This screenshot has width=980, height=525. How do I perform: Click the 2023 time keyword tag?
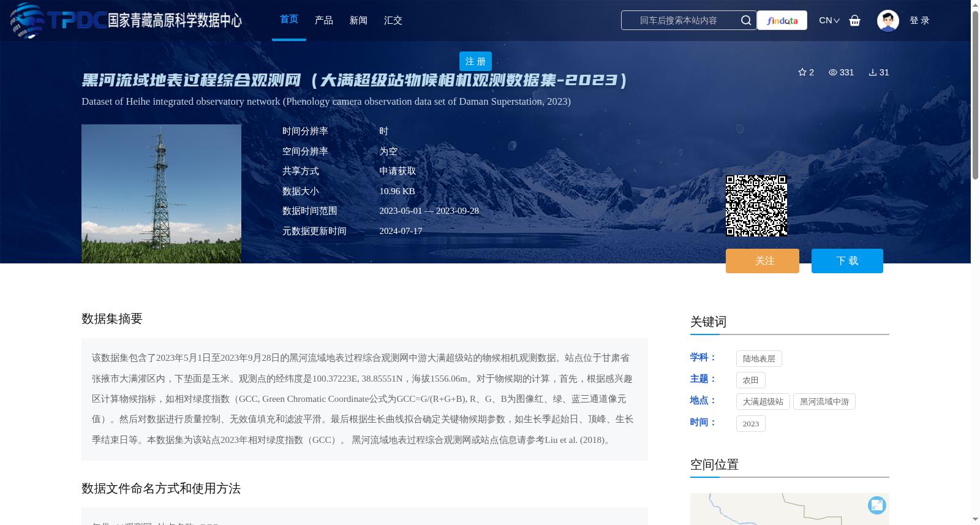[751, 424]
